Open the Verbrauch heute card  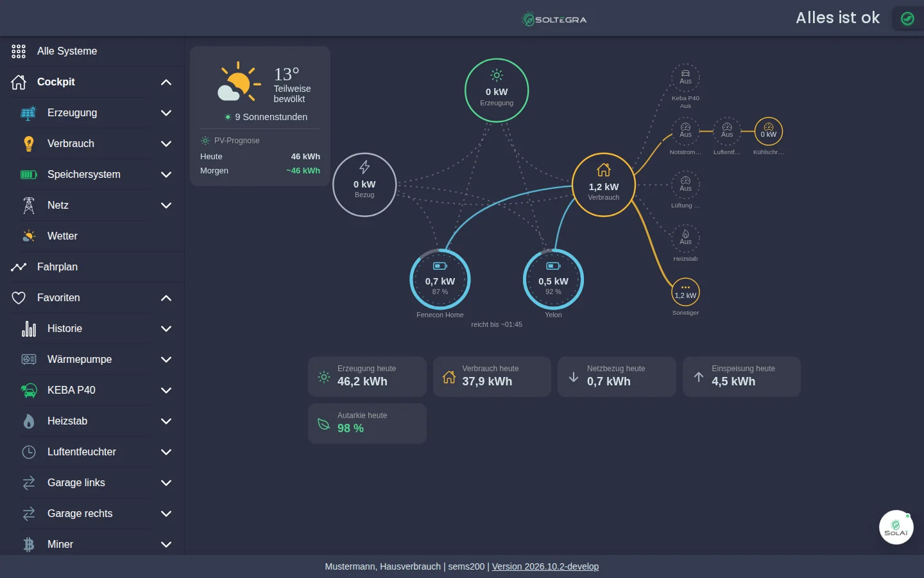coord(492,376)
